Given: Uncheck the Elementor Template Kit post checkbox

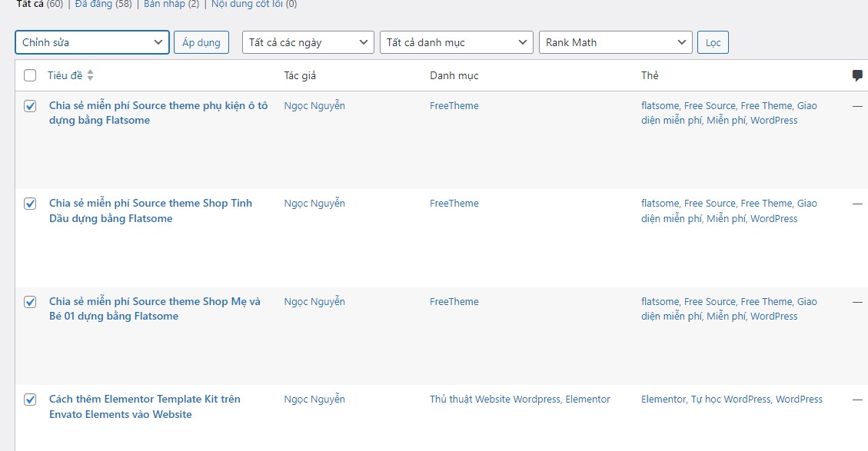Looking at the screenshot, I should [30, 400].
